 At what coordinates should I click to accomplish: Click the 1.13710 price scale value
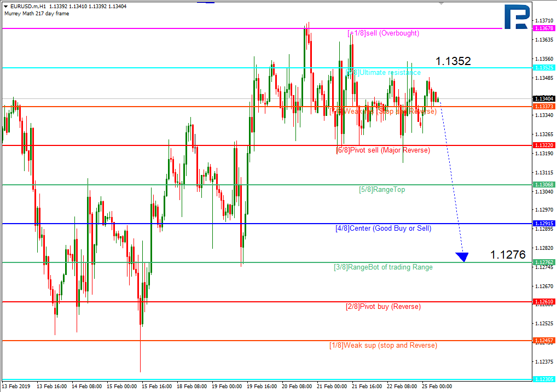point(544,21)
